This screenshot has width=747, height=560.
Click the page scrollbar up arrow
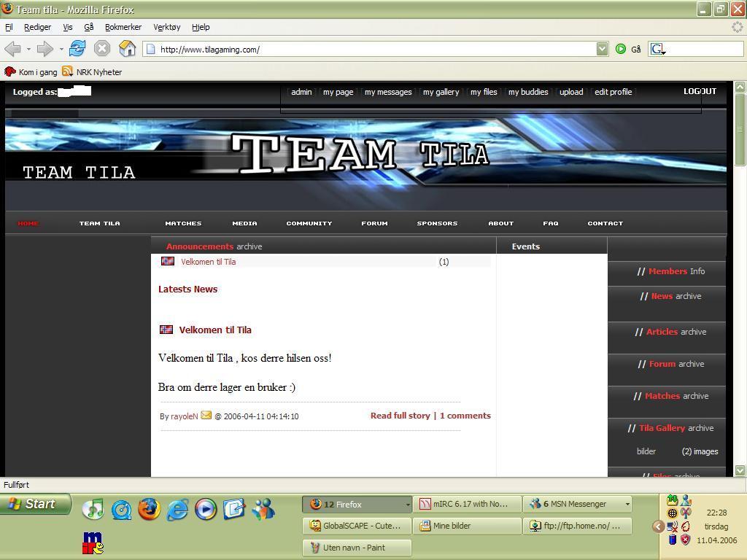coord(740,87)
